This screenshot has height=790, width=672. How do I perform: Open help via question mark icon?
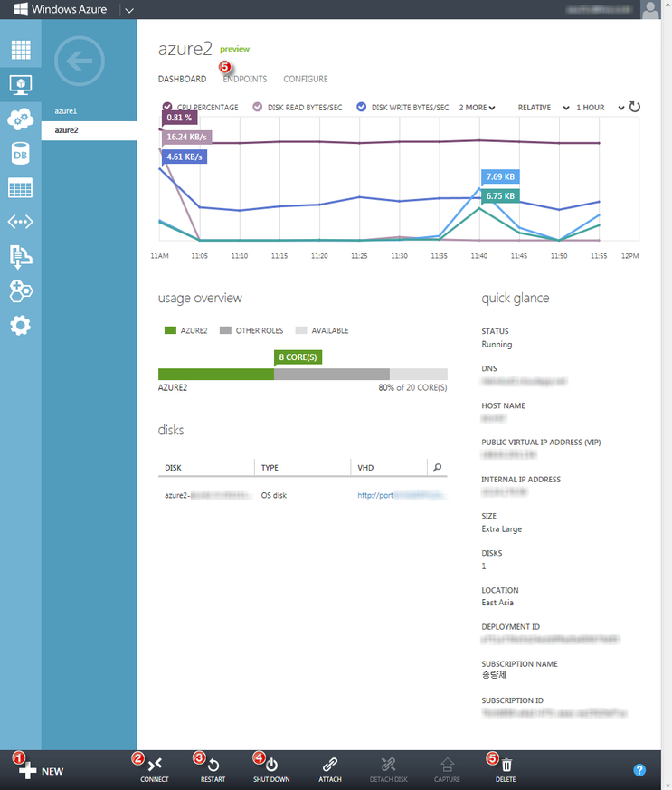pos(639,770)
